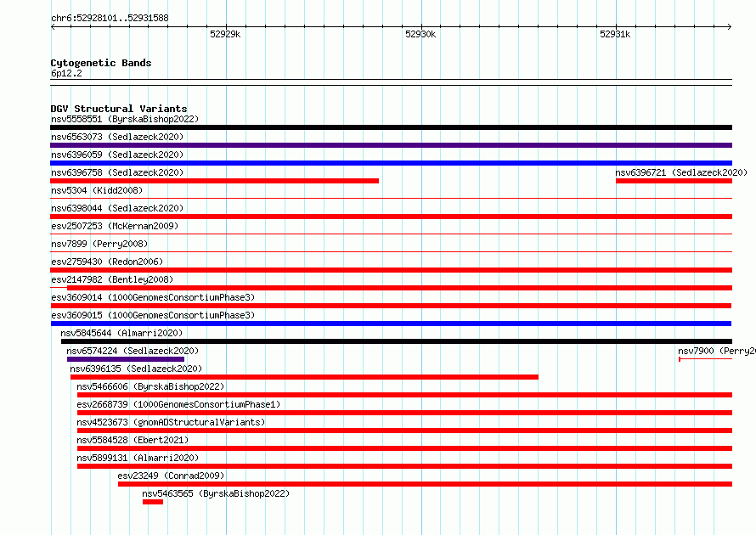Open esv2668739 (1000GenomesConsortiumPhase1) label
756x535 pixels.
coord(178,404)
